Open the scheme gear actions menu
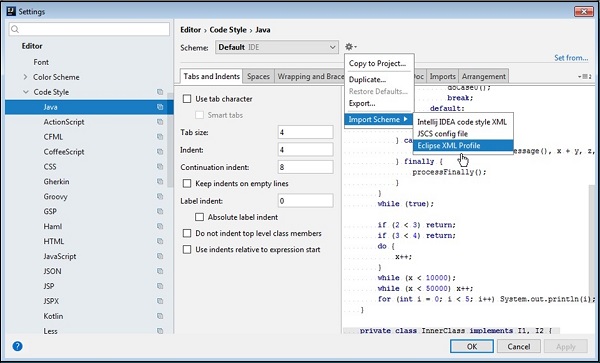600x363 pixels. pyautogui.click(x=350, y=47)
